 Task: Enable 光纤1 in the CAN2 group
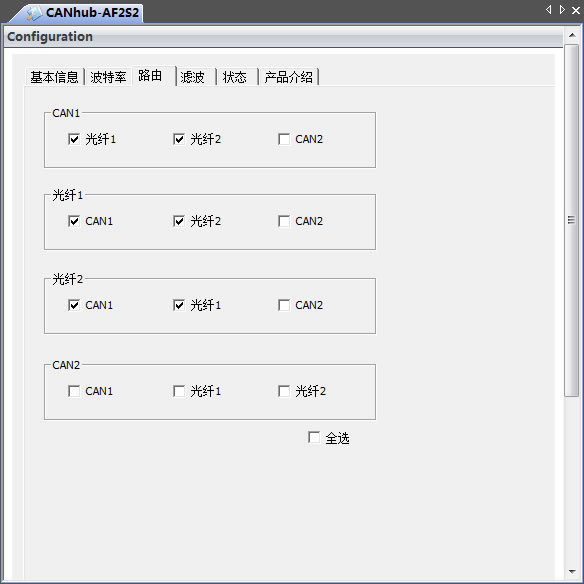tap(179, 391)
